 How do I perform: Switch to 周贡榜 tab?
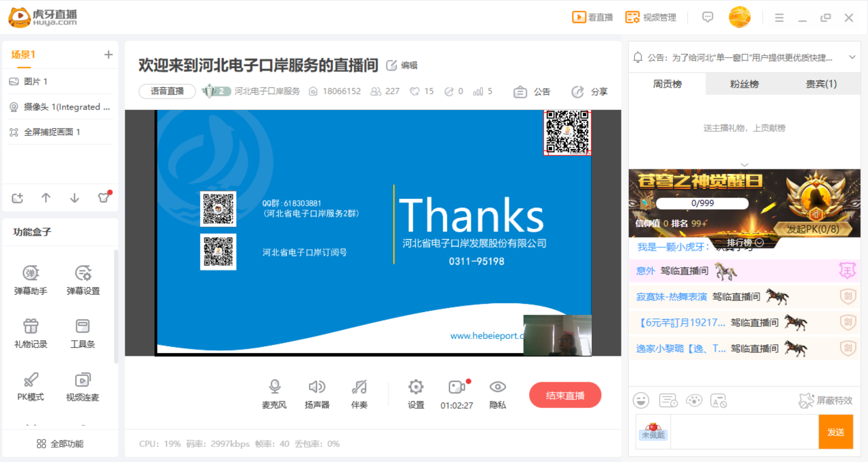point(667,84)
